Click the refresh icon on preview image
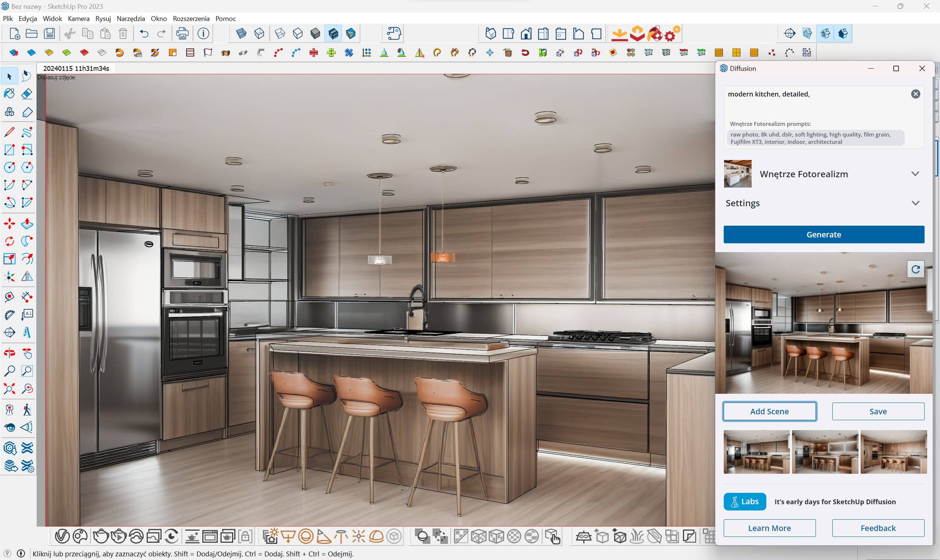This screenshot has height=560, width=940. (x=915, y=269)
